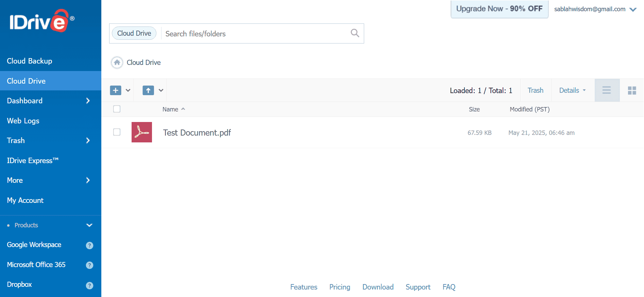
Task: Collapse the Products section chevron
Action: coord(89,225)
